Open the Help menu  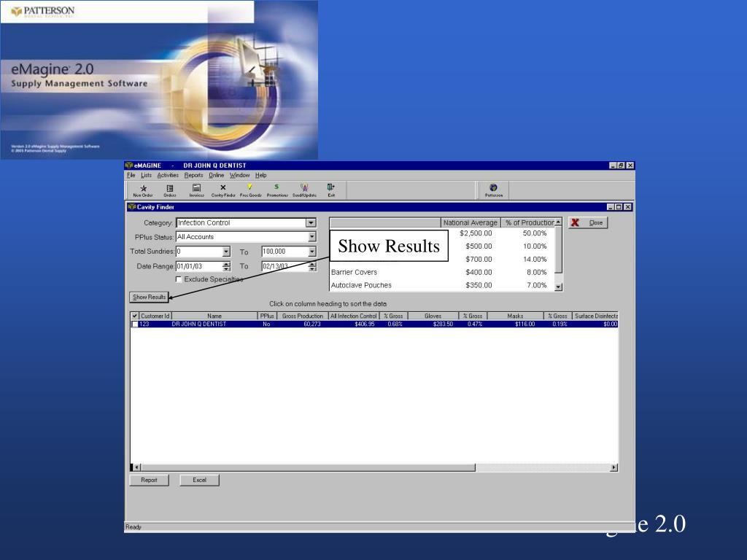[x=260, y=175]
